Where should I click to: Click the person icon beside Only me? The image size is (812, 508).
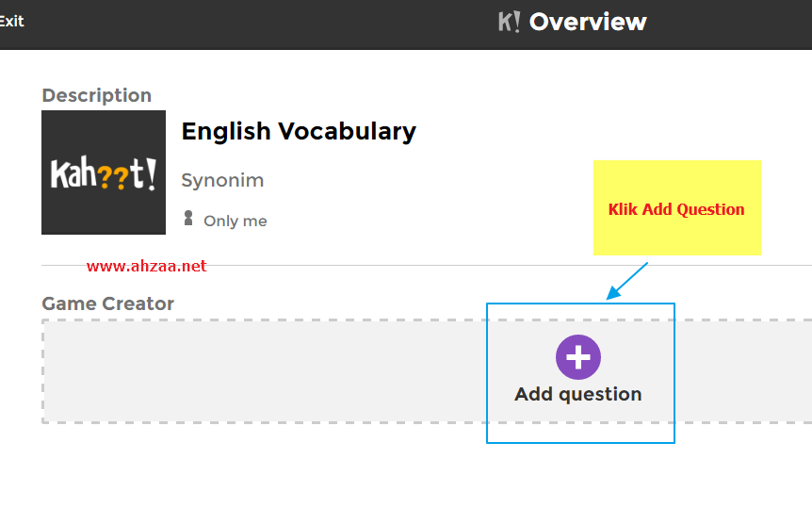point(187,219)
